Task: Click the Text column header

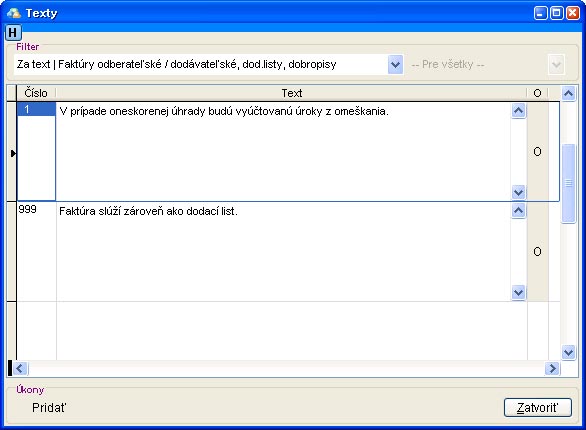Action: tap(292, 93)
